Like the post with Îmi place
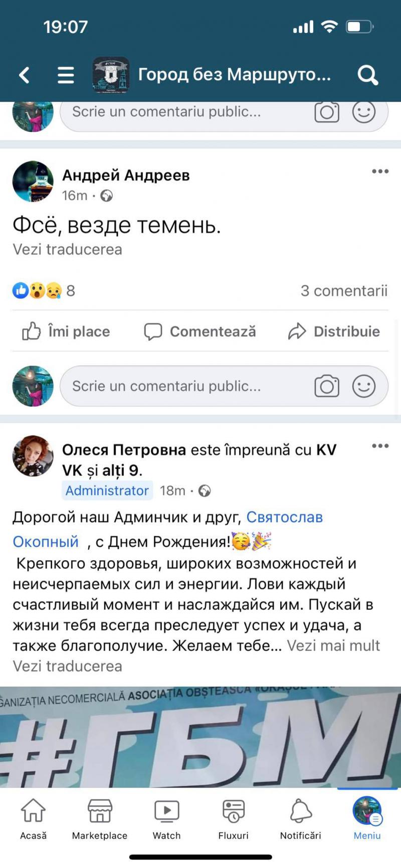 pos(66,331)
